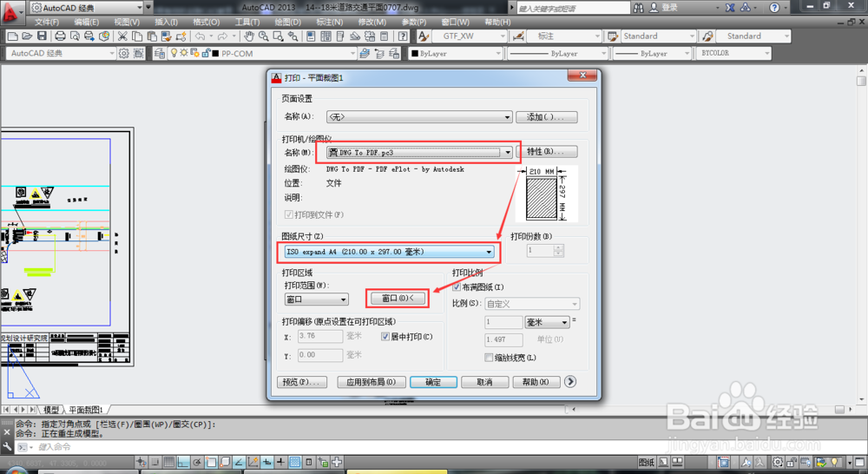Image resolution: width=868 pixels, height=474 pixels.
Task: Click the Plot printer icon in toolbar
Action: [x=60, y=36]
